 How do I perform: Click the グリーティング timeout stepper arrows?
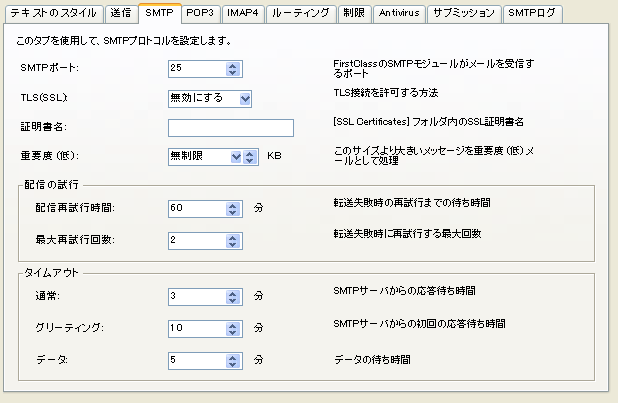point(233,327)
